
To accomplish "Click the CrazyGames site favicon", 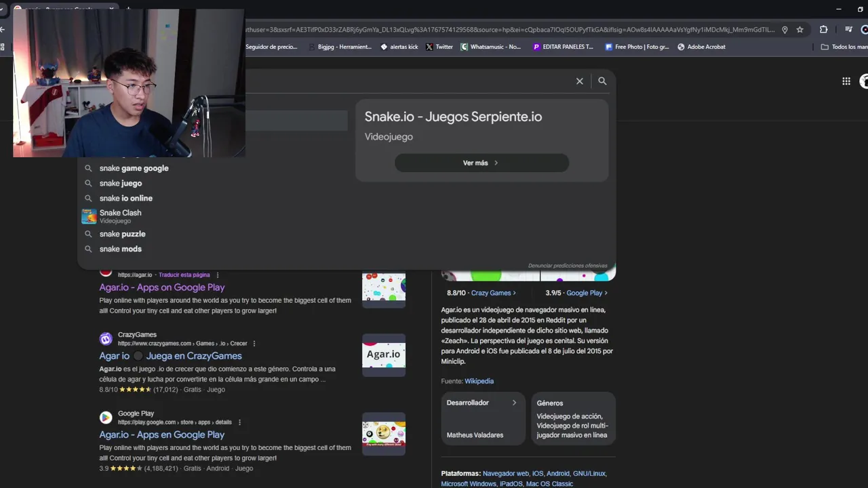I will [x=106, y=339].
